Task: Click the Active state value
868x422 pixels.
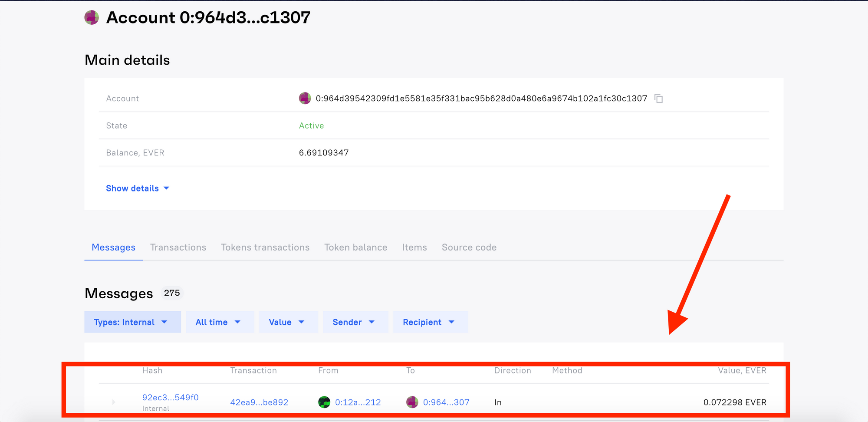Action: click(312, 125)
